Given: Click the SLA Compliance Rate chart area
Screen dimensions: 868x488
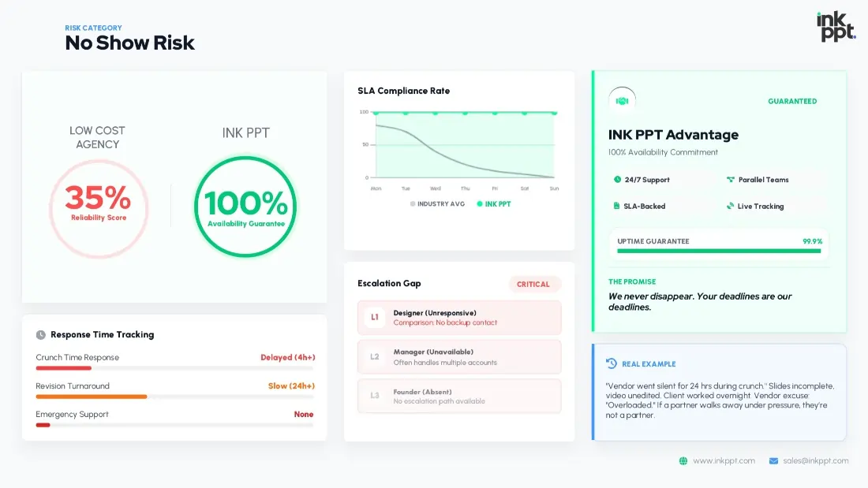Looking at the screenshot, I should [x=465, y=145].
